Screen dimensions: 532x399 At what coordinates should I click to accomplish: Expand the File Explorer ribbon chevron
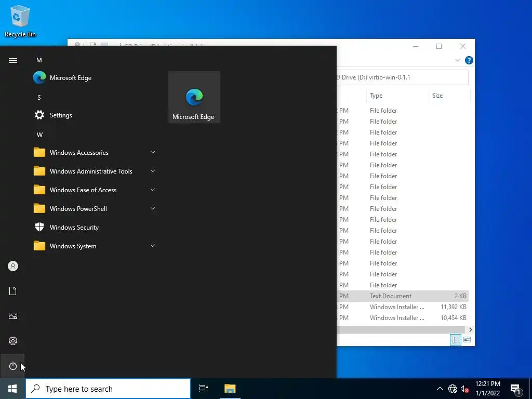click(457, 60)
